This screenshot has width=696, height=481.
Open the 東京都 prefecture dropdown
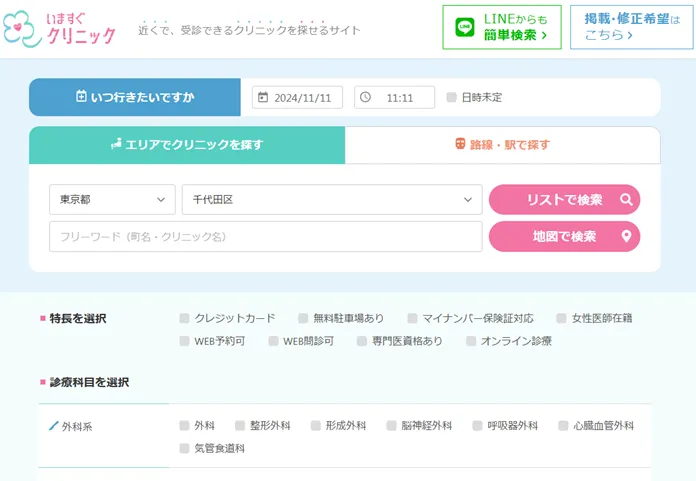click(x=112, y=200)
